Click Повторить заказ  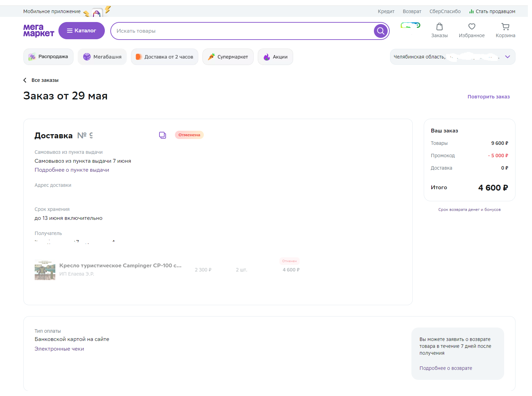click(489, 97)
